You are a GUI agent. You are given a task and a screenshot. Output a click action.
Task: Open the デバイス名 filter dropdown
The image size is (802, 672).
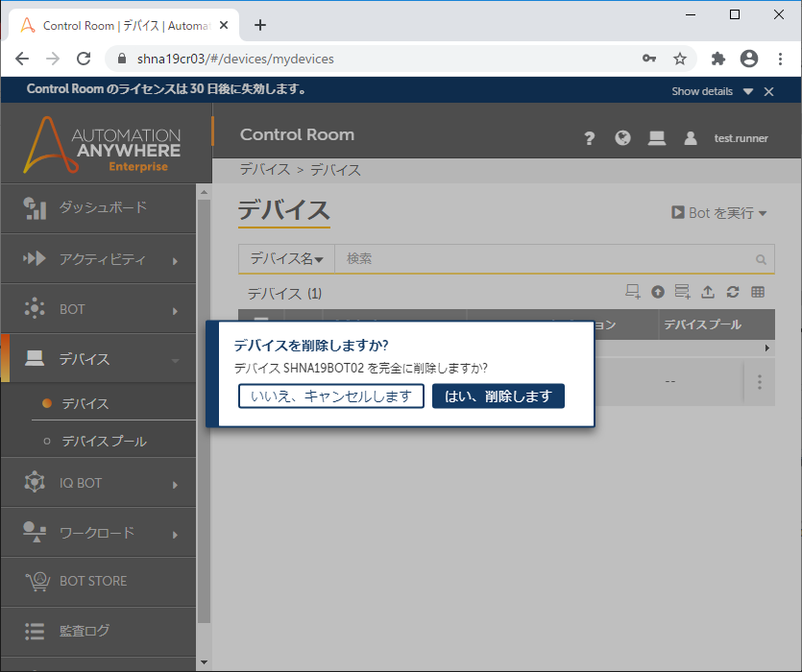(286, 259)
